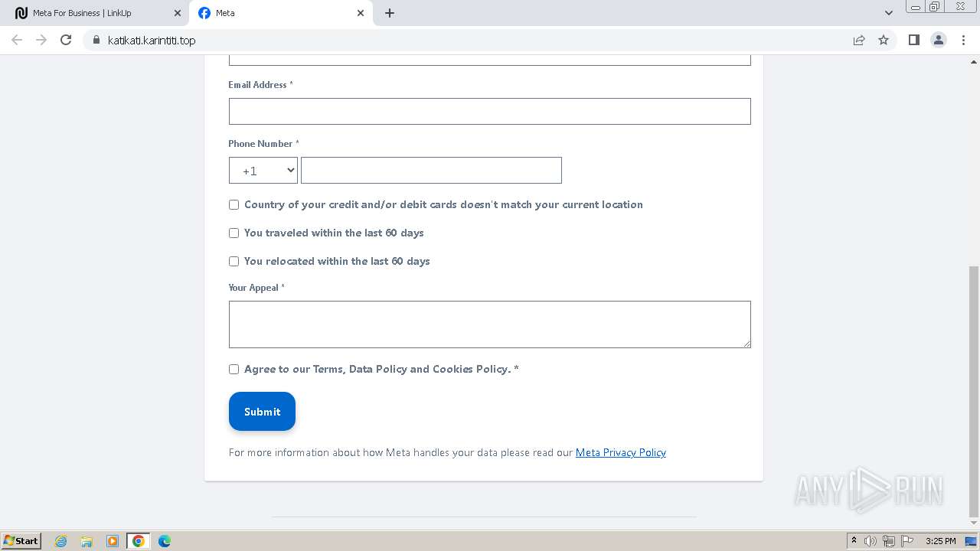Click the address bar URL
This screenshot has height=551, width=980.
click(152, 40)
